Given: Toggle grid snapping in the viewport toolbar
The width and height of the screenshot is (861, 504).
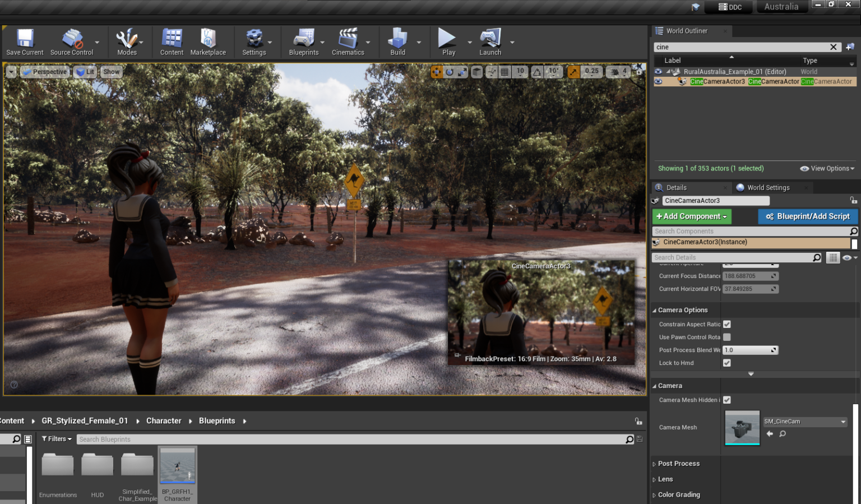Looking at the screenshot, I should coord(504,72).
